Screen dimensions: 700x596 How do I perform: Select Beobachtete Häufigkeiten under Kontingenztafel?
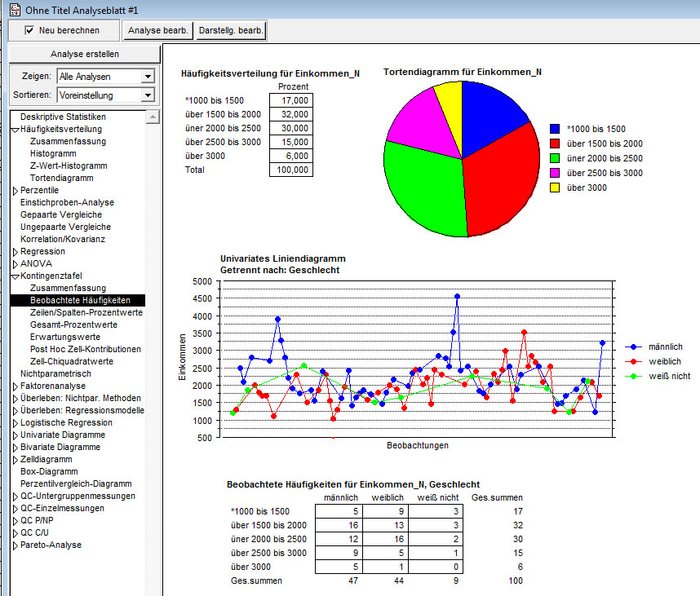pos(78,300)
